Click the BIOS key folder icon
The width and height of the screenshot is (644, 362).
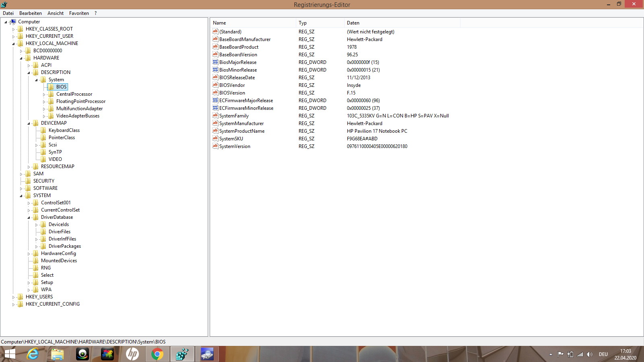click(x=51, y=87)
